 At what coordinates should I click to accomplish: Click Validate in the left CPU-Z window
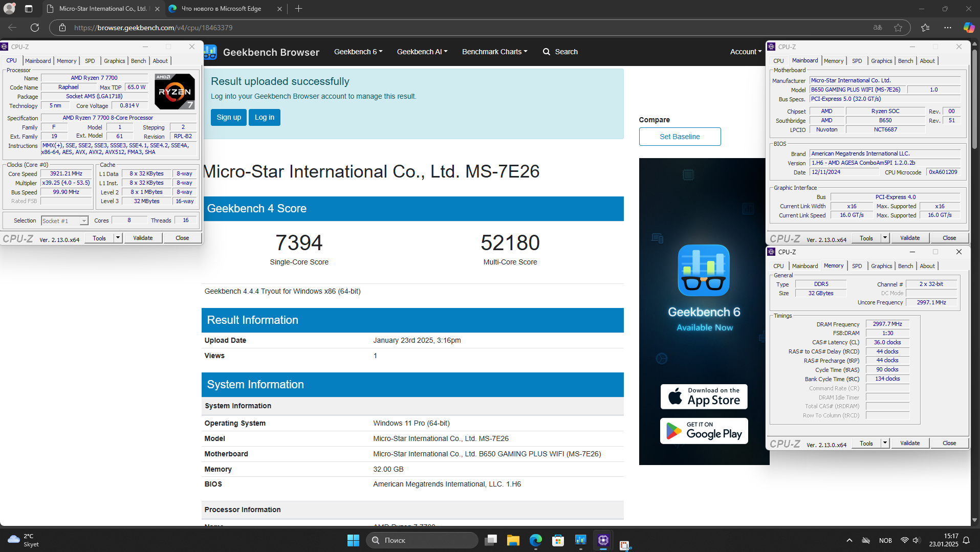pos(143,238)
